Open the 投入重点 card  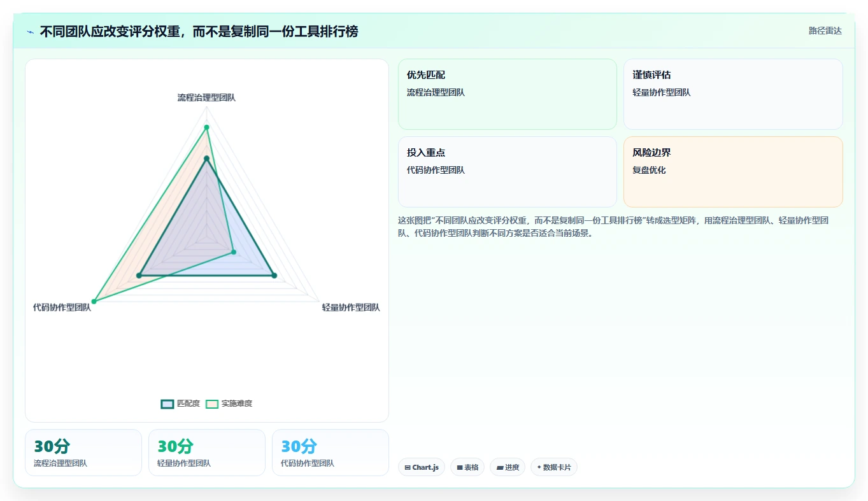point(508,172)
